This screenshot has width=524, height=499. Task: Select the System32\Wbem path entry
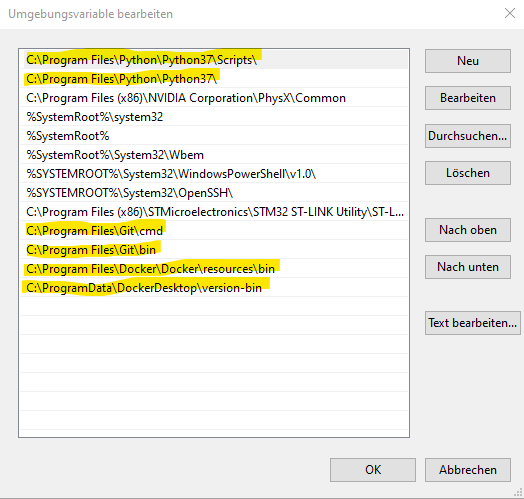(x=214, y=155)
